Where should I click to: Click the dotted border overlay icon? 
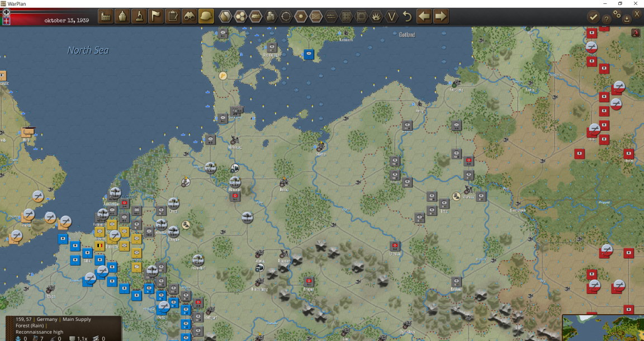(362, 17)
